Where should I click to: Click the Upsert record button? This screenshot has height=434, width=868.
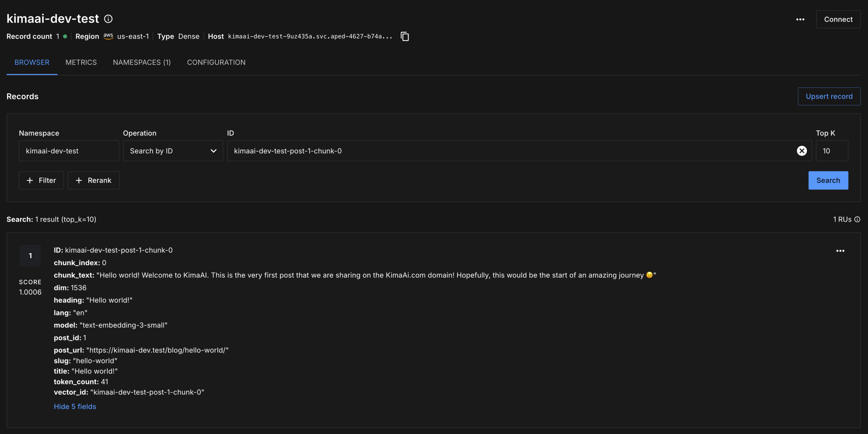829,96
